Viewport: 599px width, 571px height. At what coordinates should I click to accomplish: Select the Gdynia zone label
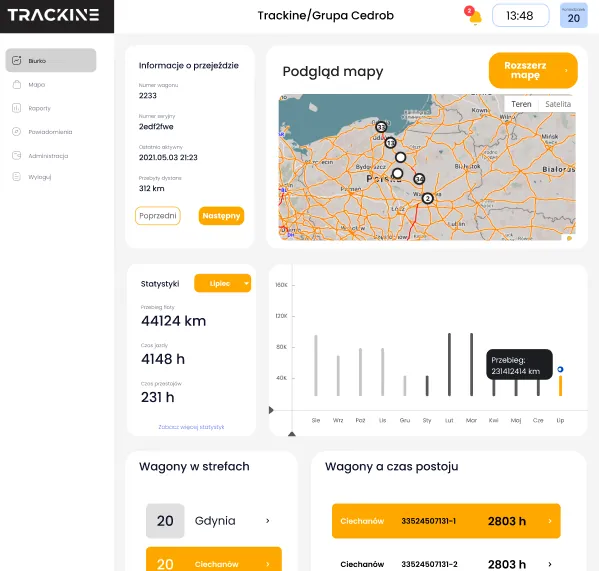coord(215,521)
